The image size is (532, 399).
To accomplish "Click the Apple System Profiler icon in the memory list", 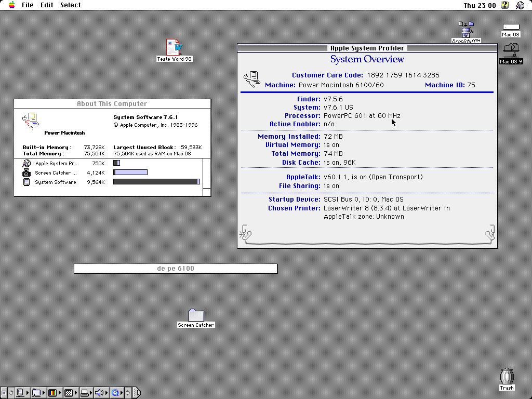I will tap(26, 164).
